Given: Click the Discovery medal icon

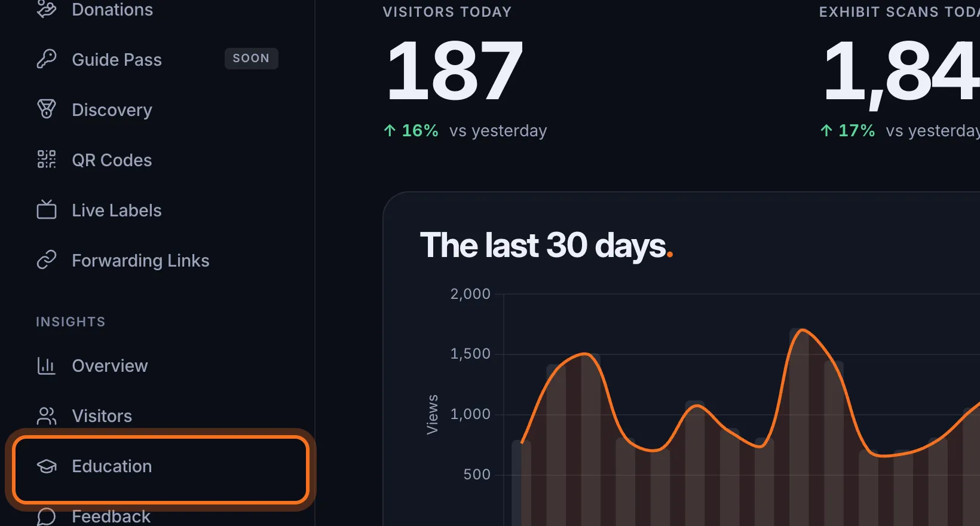Looking at the screenshot, I should tap(47, 109).
